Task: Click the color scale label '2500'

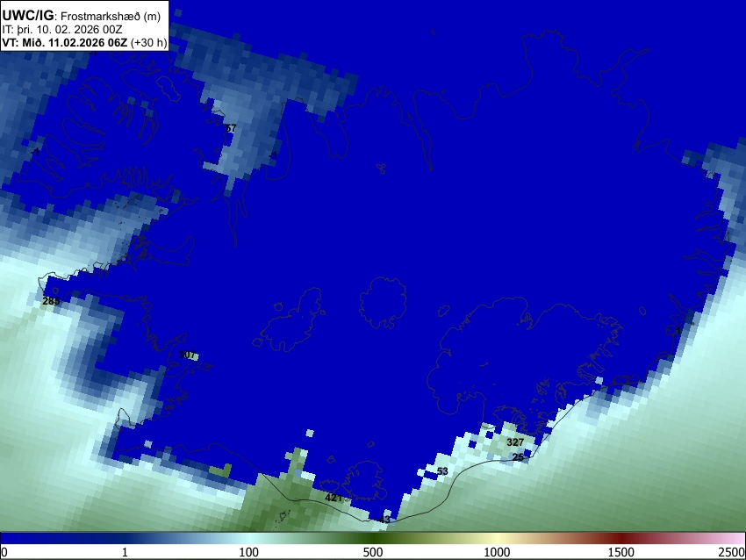Action: click(x=732, y=552)
